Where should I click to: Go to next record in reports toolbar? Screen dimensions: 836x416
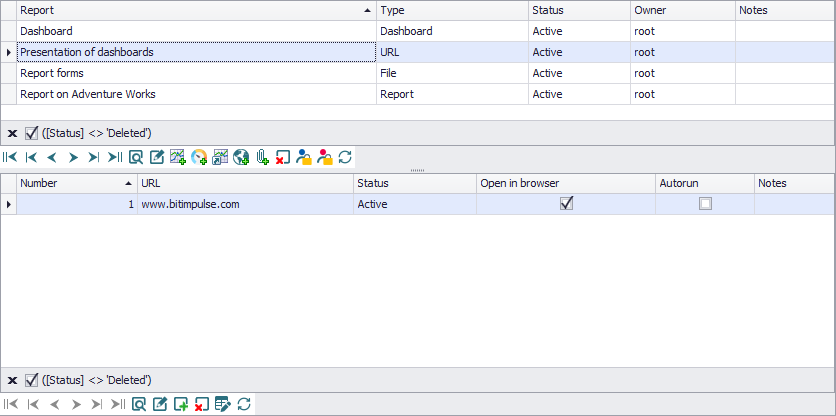(x=73, y=157)
